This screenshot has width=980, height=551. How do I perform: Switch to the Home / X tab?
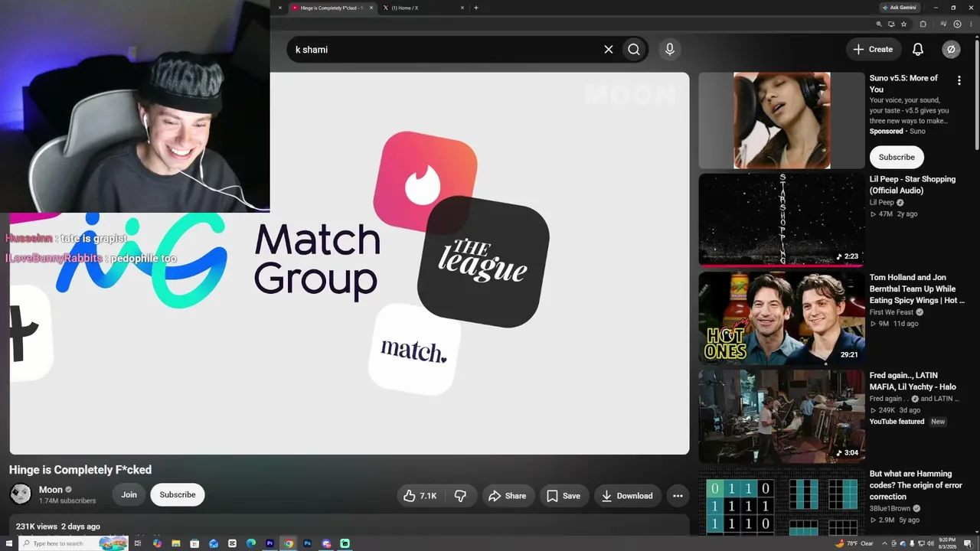coord(423,8)
